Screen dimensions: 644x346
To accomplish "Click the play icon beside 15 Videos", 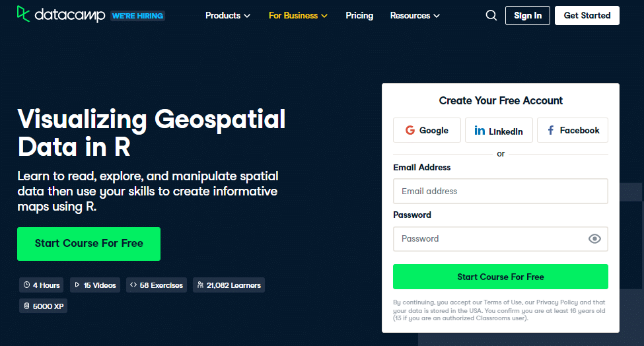I will [77, 285].
